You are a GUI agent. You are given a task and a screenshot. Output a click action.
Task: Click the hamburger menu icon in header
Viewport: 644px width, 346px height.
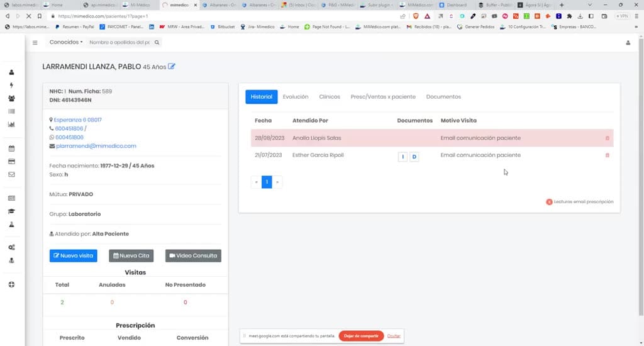coord(35,42)
